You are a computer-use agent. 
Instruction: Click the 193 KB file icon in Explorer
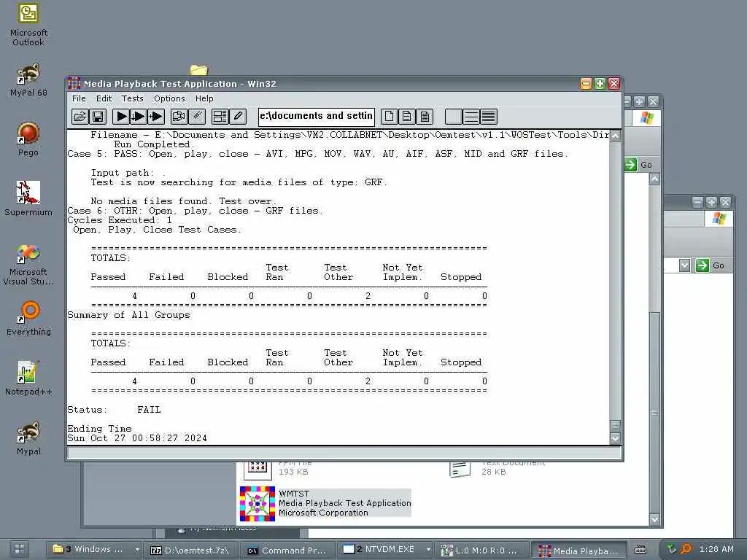pos(258,470)
